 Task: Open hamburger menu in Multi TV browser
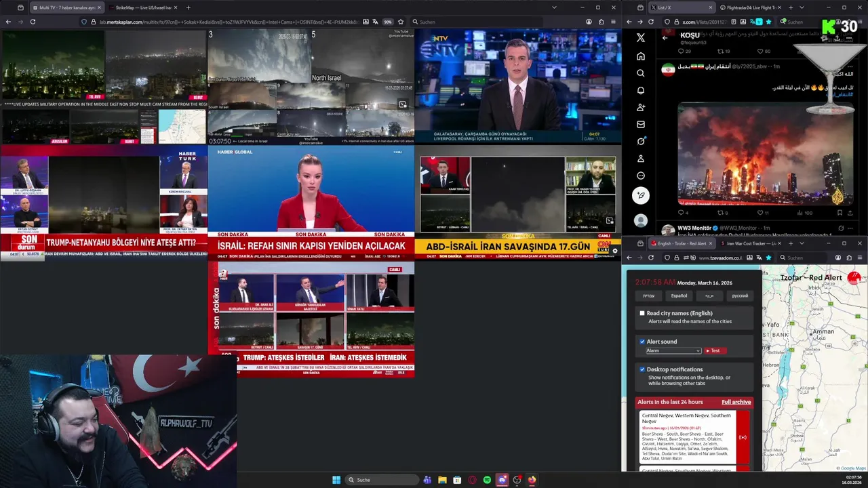coord(614,22)
